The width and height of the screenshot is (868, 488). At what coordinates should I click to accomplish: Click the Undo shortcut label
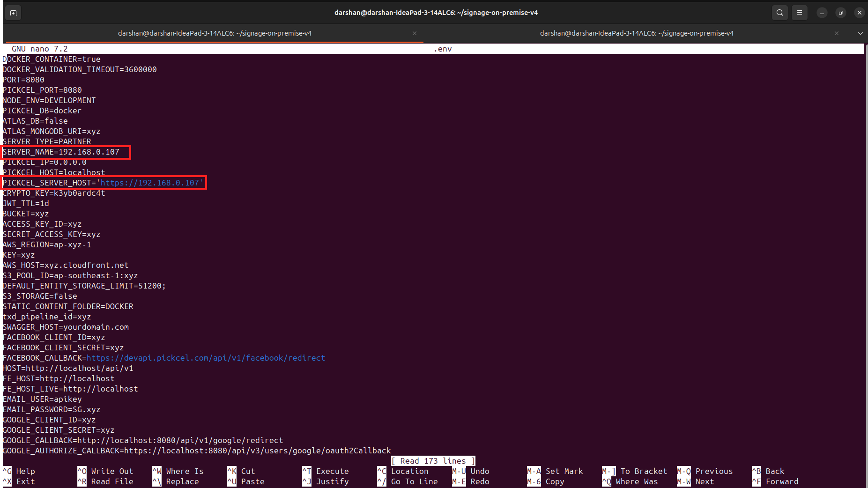point(480,471)
